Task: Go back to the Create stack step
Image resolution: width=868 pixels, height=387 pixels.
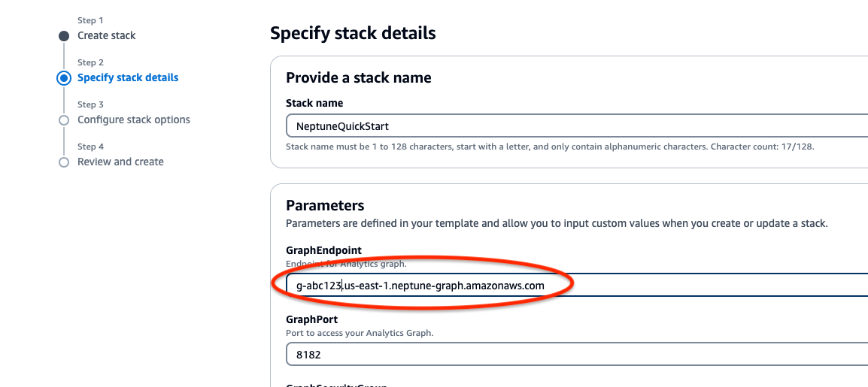Action: pos(107,36)
